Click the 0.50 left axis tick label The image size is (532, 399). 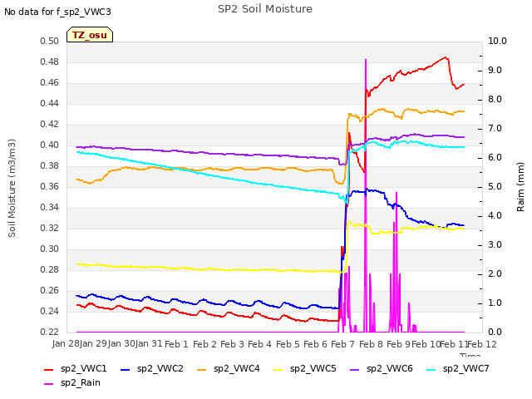[50, 41]
